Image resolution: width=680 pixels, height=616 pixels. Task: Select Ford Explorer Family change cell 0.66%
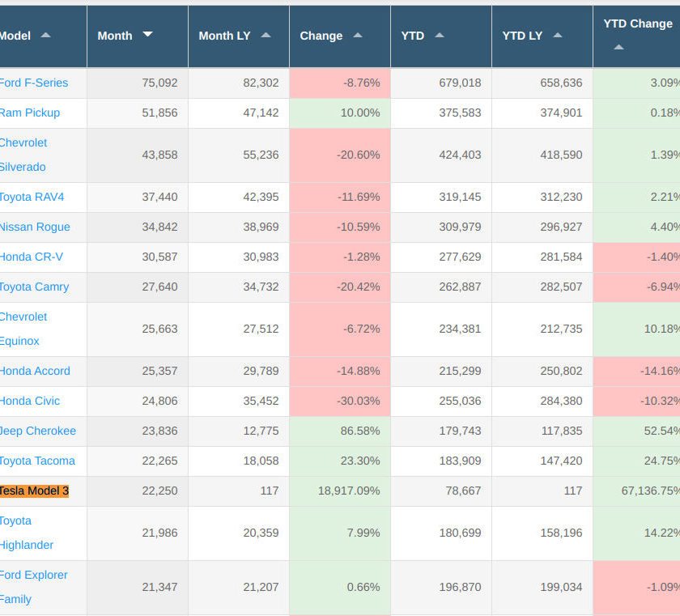point(339,588)
